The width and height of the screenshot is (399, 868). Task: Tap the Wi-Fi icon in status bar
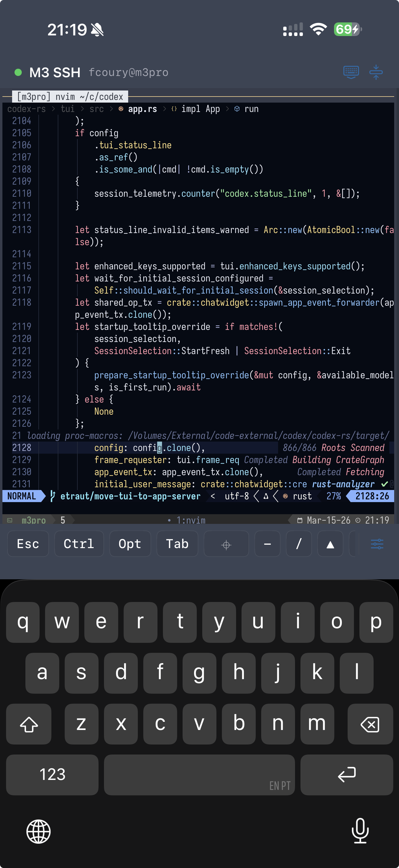point(318,29)
